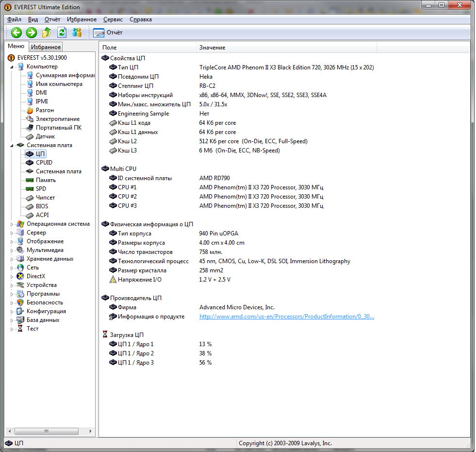
Task: Click the Up-level folder arrow icon
Action: pos(47,33)
